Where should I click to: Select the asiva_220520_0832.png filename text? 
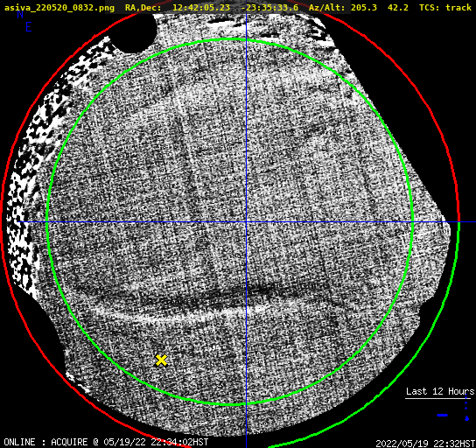point(59,7)
